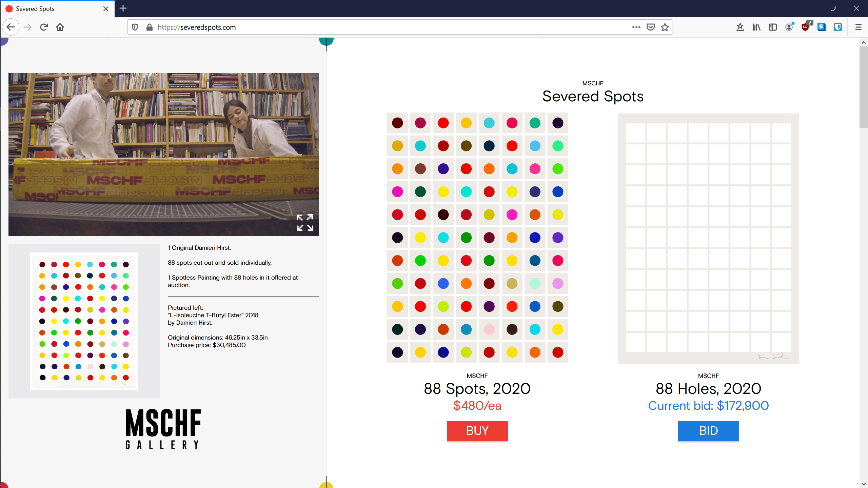This screenshot has height=488, width=868.
Task: Open the Library icon in toolbar
Action: click(756, 27)
